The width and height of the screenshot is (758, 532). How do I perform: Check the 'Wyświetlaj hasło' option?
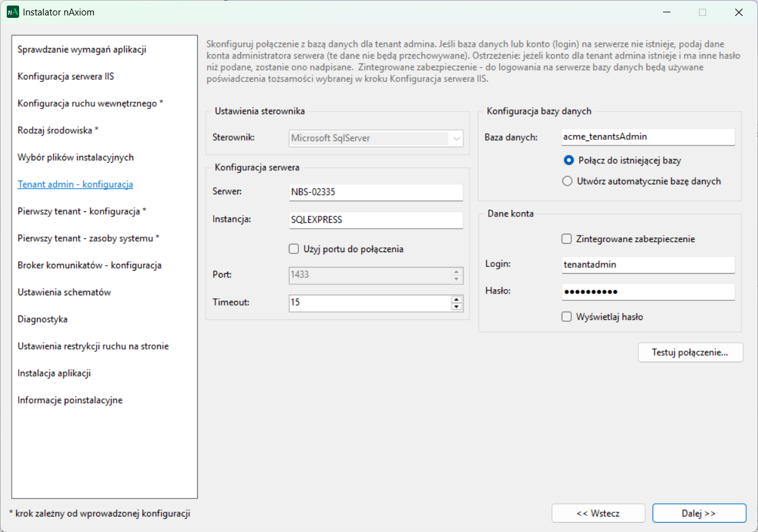[x=566, y=317]
